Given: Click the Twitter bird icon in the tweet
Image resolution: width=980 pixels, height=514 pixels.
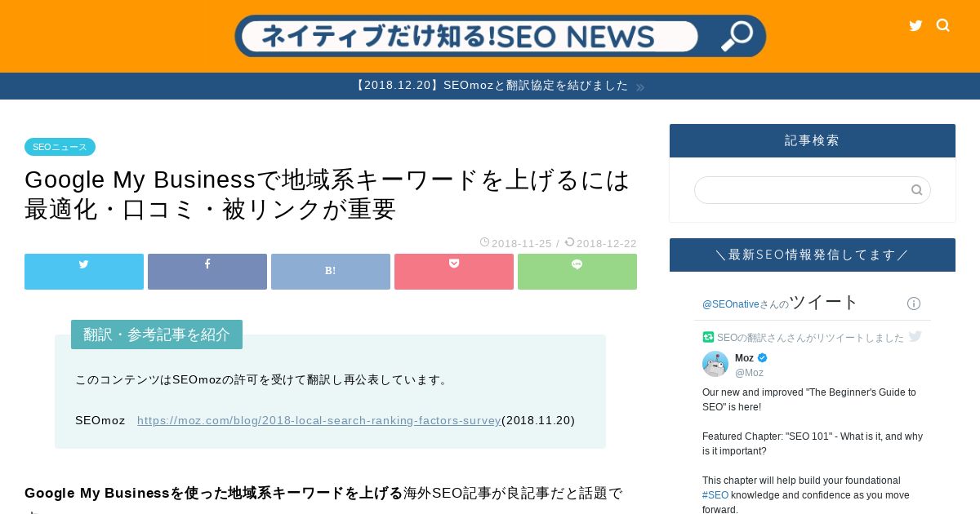Looking at the screenshot, I should point(915,336).
